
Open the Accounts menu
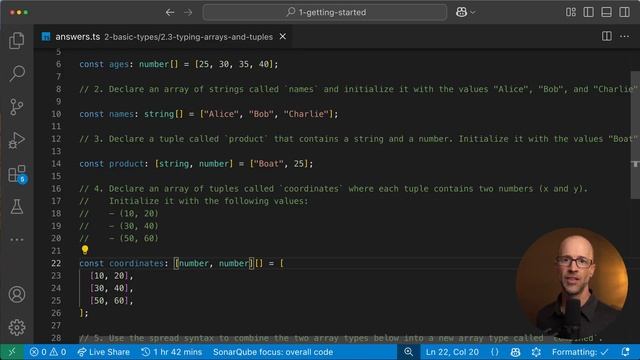17,294
